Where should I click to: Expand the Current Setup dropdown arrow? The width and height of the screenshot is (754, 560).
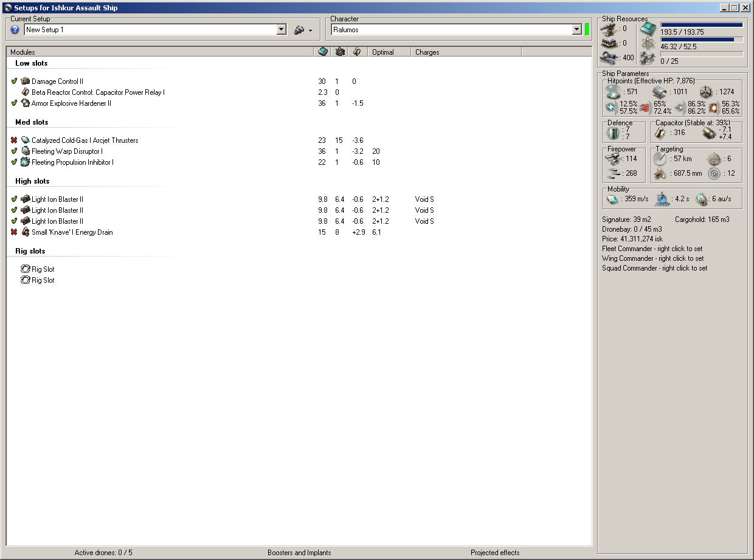(x=281, y=29)
